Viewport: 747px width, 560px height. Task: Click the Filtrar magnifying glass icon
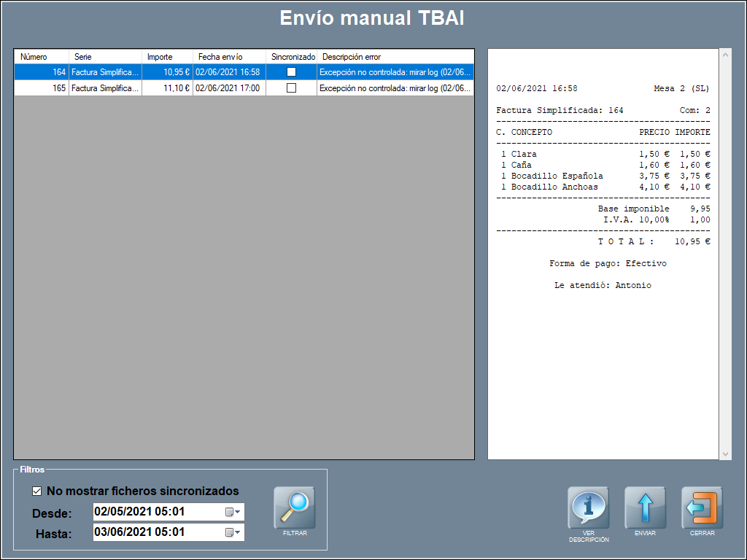tap(294, 507)
